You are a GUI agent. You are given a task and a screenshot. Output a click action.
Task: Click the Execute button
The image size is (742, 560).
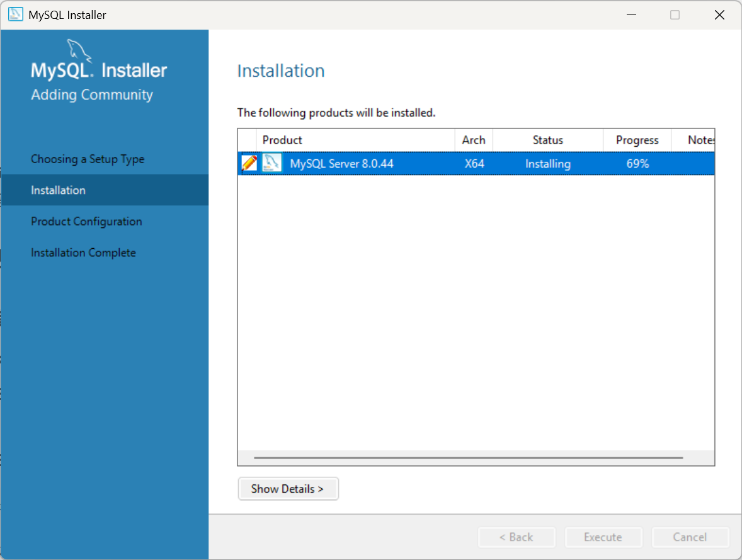pos(603,537)
